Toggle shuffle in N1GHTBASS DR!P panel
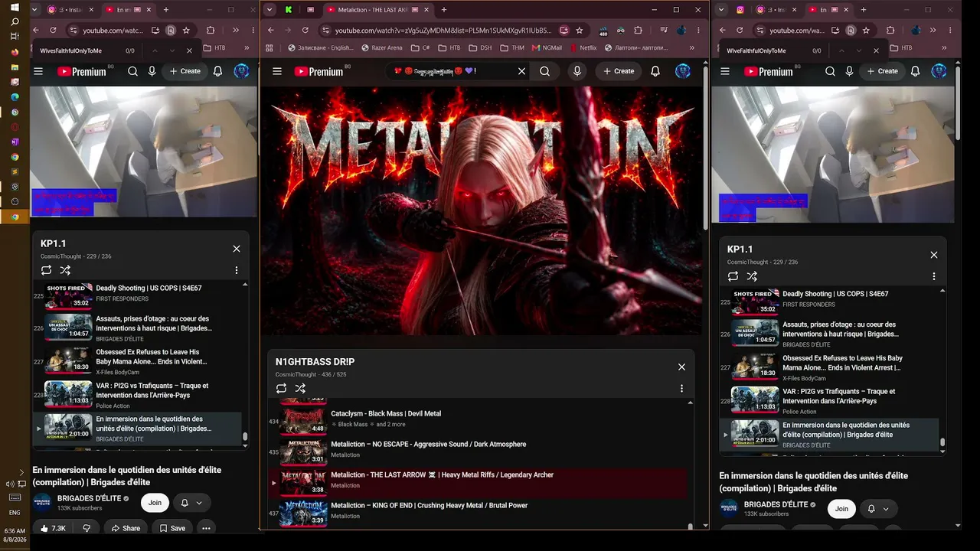980x551 pixels. click(x=300, y=389)
